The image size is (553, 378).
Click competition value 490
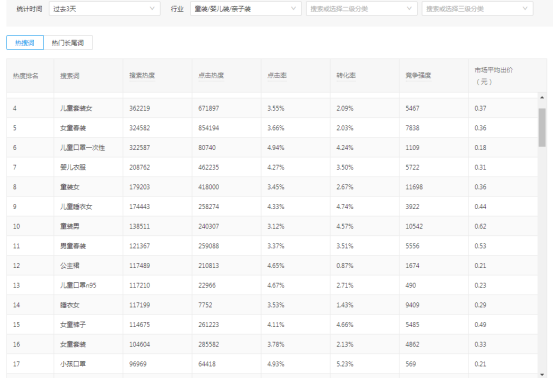[x=411, y=285]
